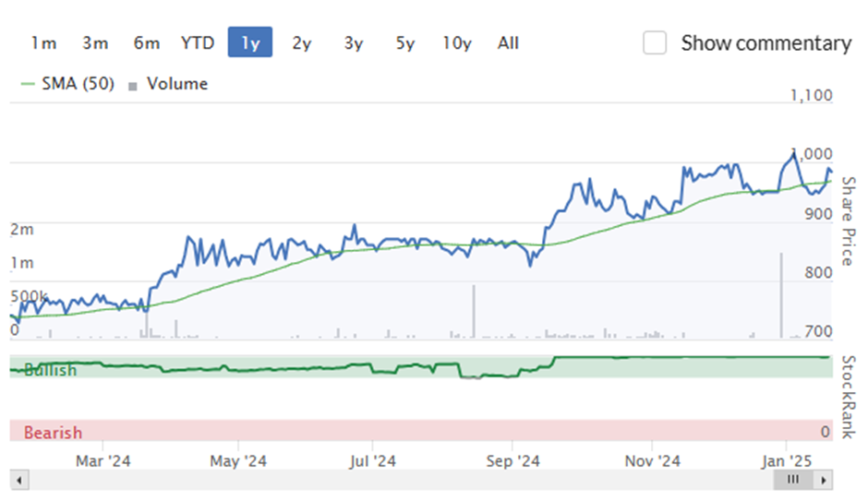Click the 900 price axis value
The image size is (868, 500).
coord(818,213)
